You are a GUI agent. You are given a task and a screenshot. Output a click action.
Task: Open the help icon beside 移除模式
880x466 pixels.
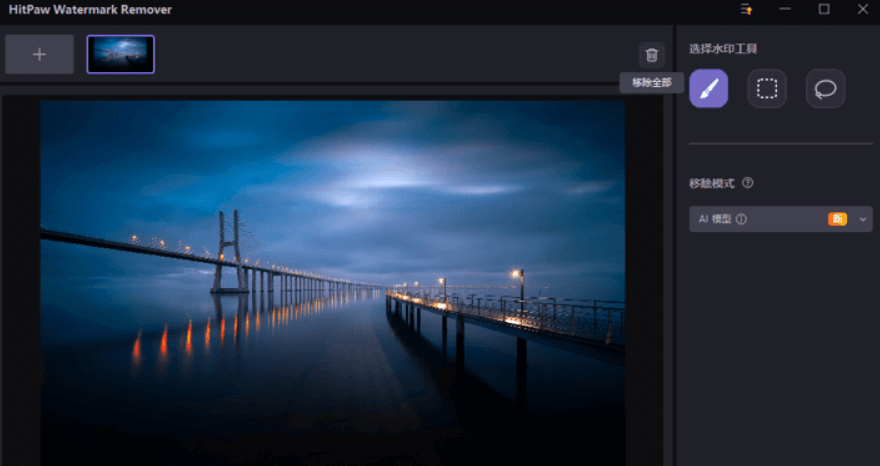tap(747, 183)
